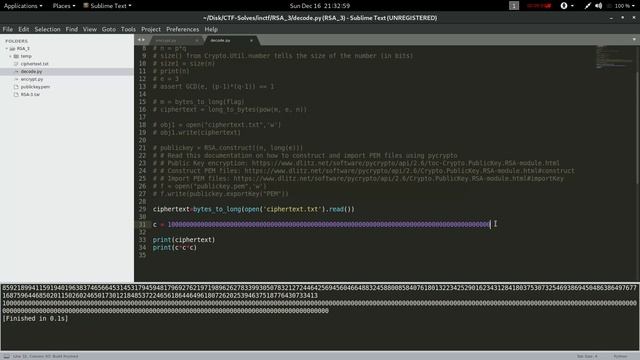The image size is (640, 360).
Task: Close the encrypt.py tab
Action: 197,40
